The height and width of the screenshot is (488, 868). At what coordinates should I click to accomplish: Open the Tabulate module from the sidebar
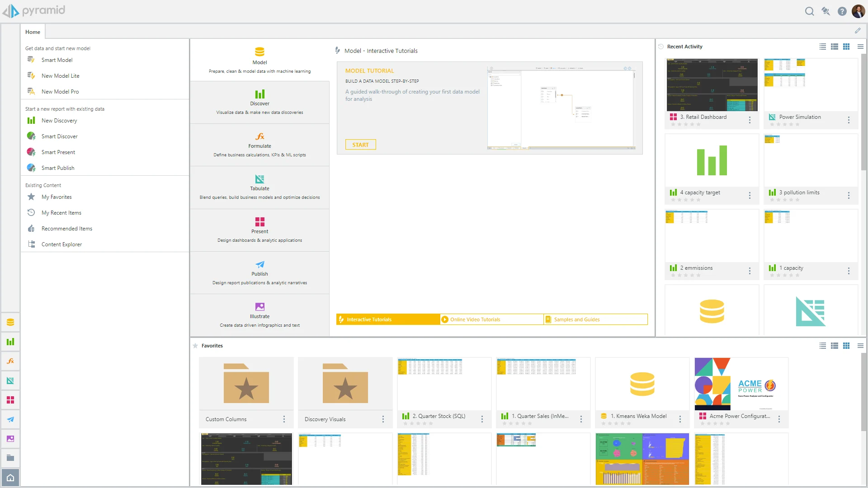coord(10,380)
